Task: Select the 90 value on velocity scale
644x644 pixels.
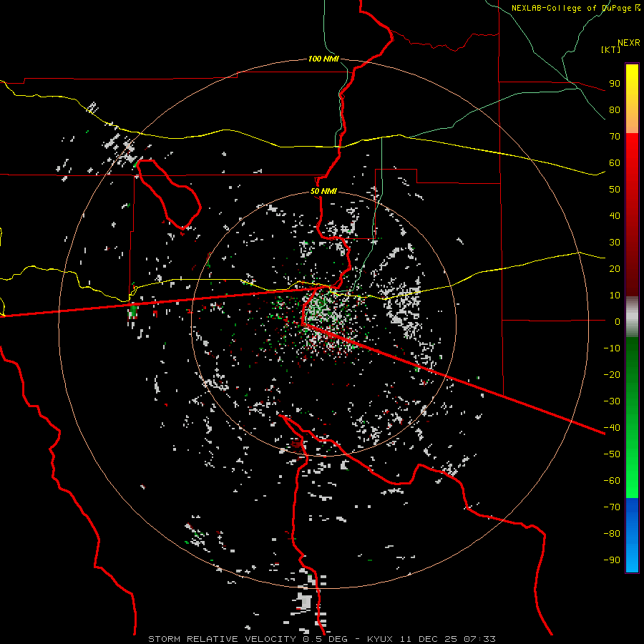Action: coord(615,84)
